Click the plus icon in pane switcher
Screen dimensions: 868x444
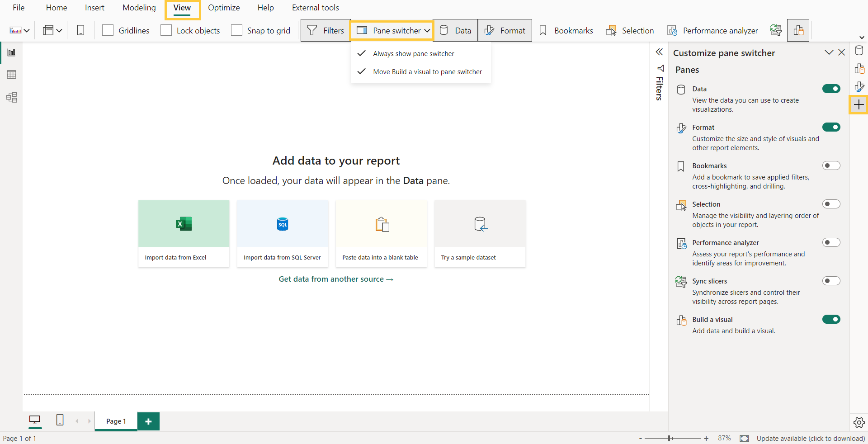[859, 105]
